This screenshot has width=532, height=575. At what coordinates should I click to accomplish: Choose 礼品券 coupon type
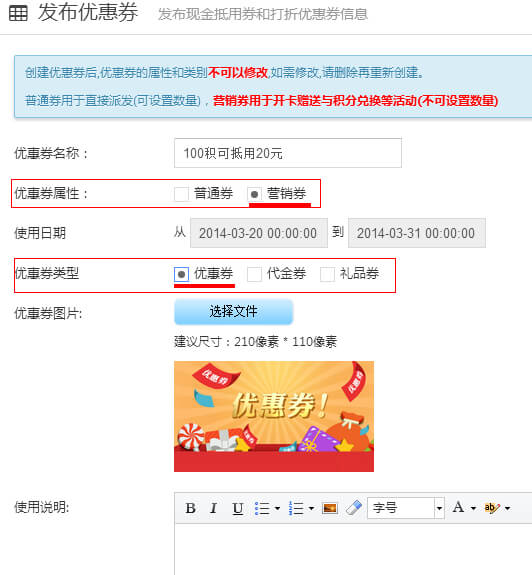click(x=327, y=274)
